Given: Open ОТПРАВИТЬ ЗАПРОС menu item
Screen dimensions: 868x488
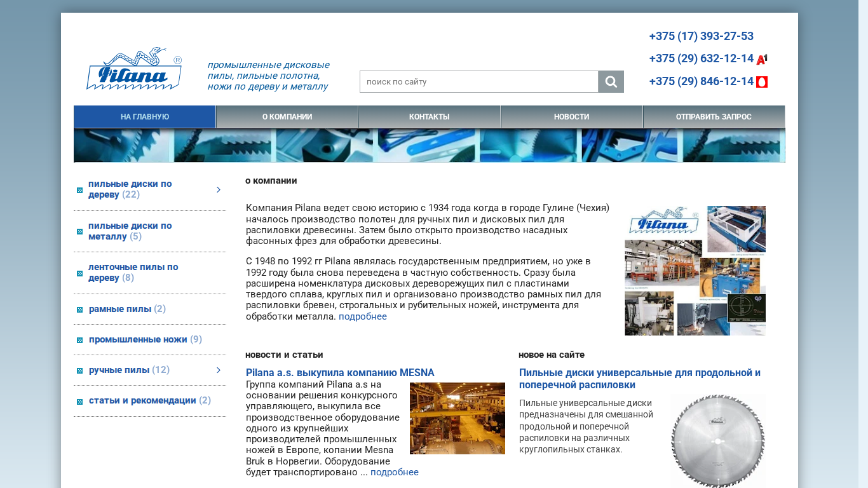Looking at the screenshot, I should click(714, 117).
